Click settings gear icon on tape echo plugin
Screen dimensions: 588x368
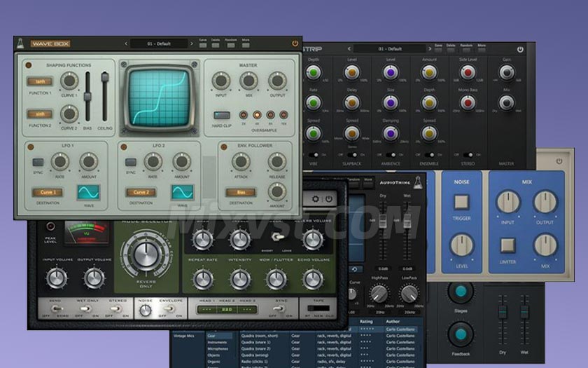316,198
